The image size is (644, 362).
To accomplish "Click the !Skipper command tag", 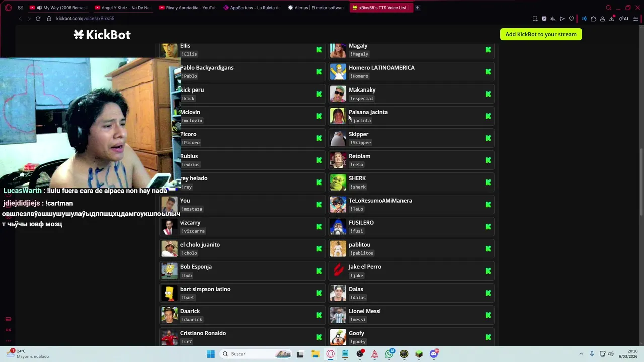I will pos(360,143).
